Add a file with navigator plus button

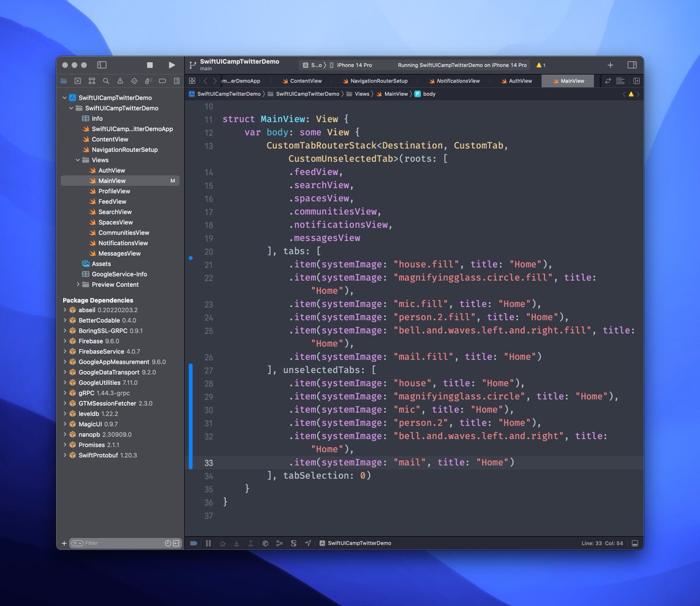(x=64, y=544)
